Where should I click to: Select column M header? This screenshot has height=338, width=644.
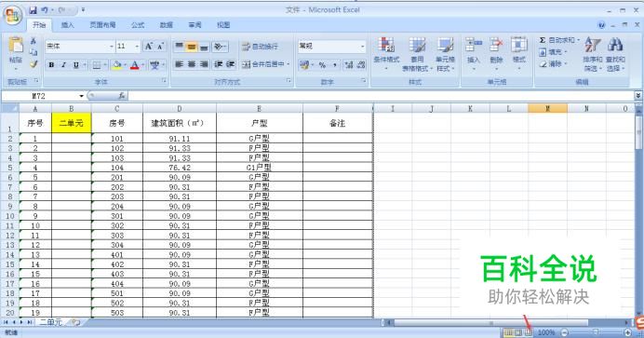(x=547, y=108)
